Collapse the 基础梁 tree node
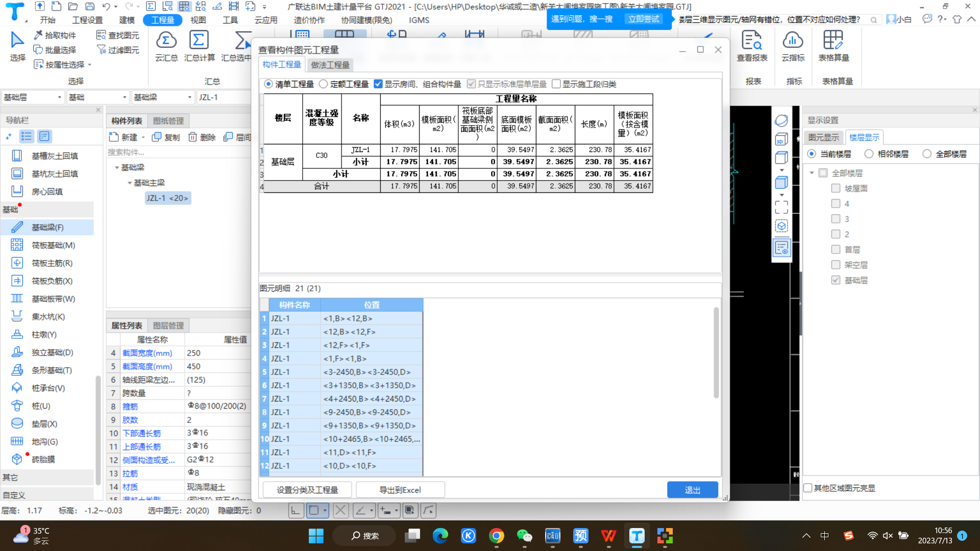Viewport: 980px width, 551px height. pos(116,167)
